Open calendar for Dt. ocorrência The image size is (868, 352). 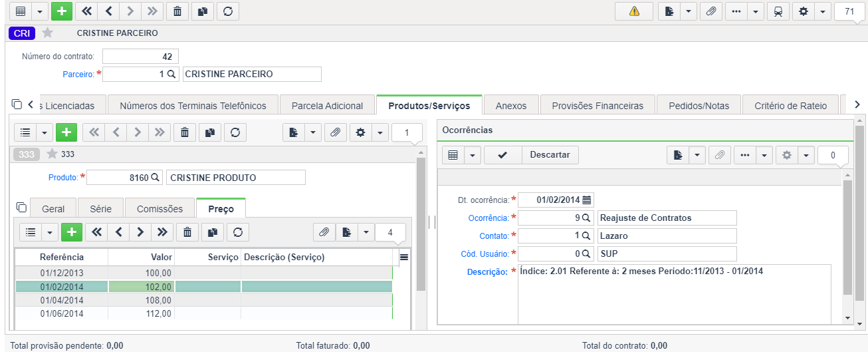[587, 200]
